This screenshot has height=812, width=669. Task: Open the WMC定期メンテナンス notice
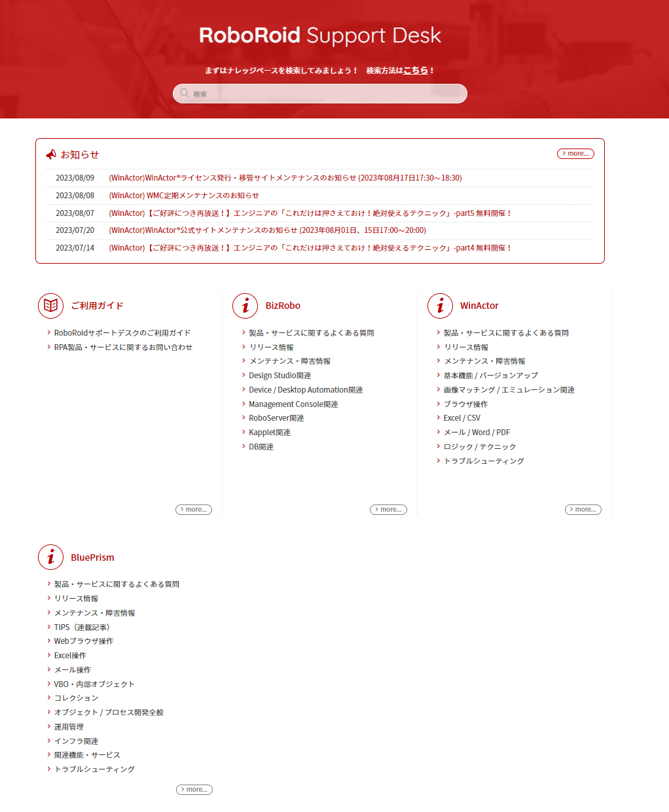coord(184,196)
